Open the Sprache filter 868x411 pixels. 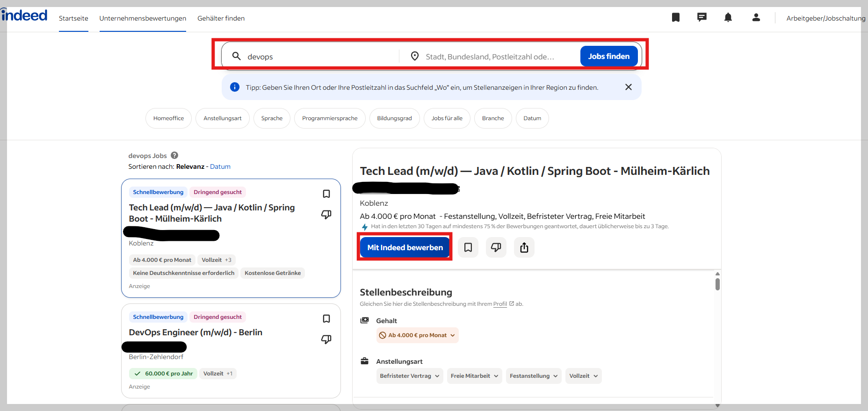pyautogui.click(x=272, y=118)
